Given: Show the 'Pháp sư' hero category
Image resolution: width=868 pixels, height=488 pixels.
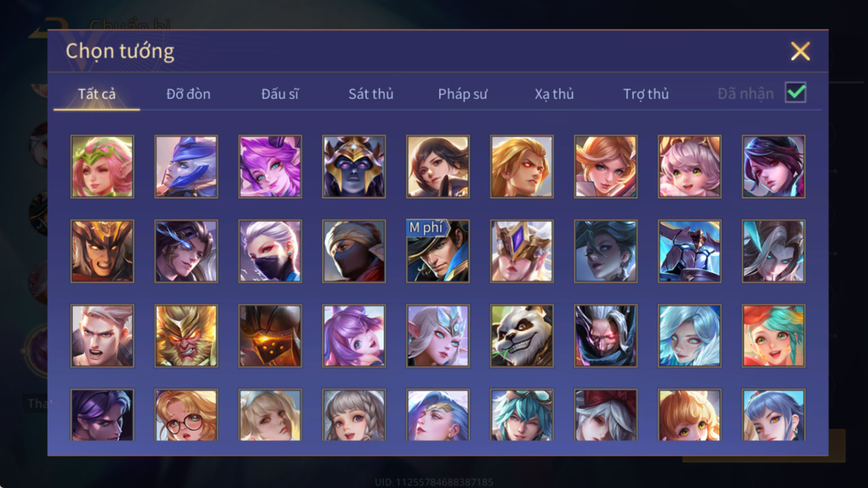Looking at the screenshot, I should pos(462,94).
